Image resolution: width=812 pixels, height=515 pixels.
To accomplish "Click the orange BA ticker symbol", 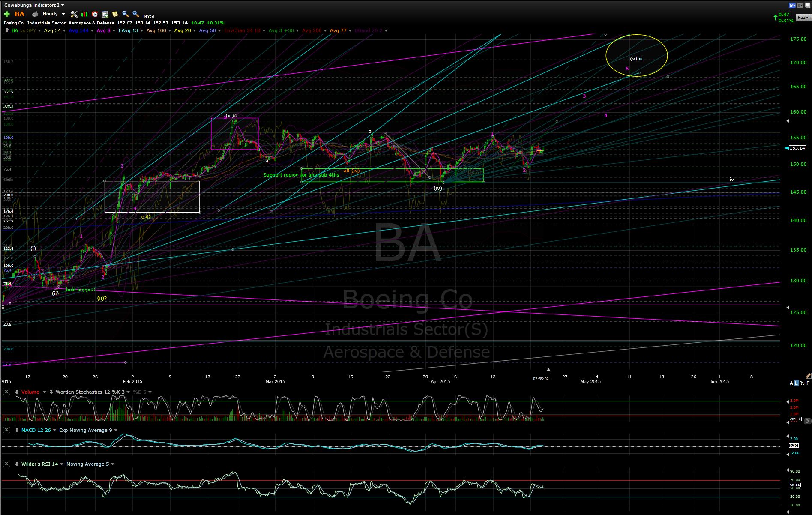I will [19, 14].
